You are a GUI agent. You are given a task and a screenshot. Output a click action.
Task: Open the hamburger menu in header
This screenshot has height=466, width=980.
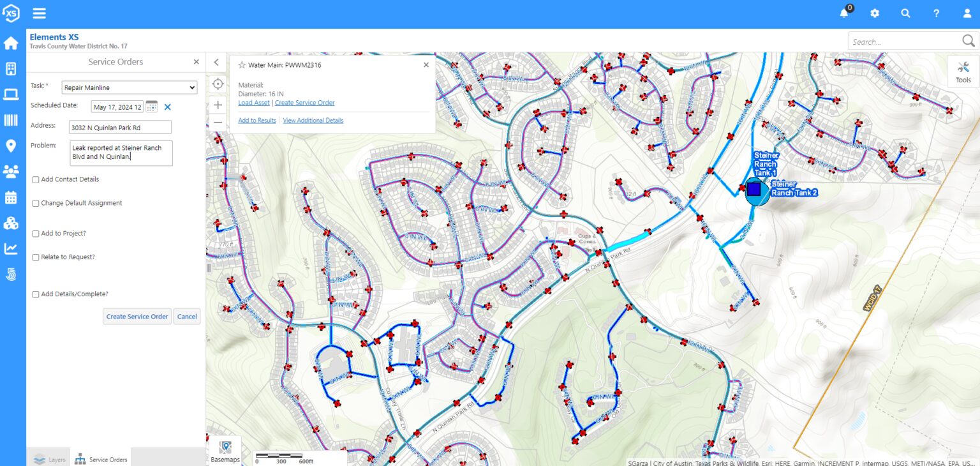[39, 13]
